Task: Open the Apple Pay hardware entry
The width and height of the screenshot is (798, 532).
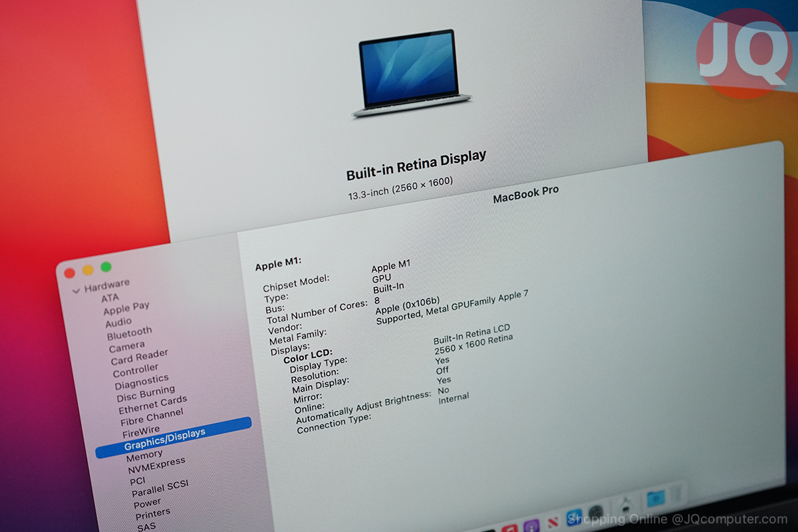Action: coord(126,308)
